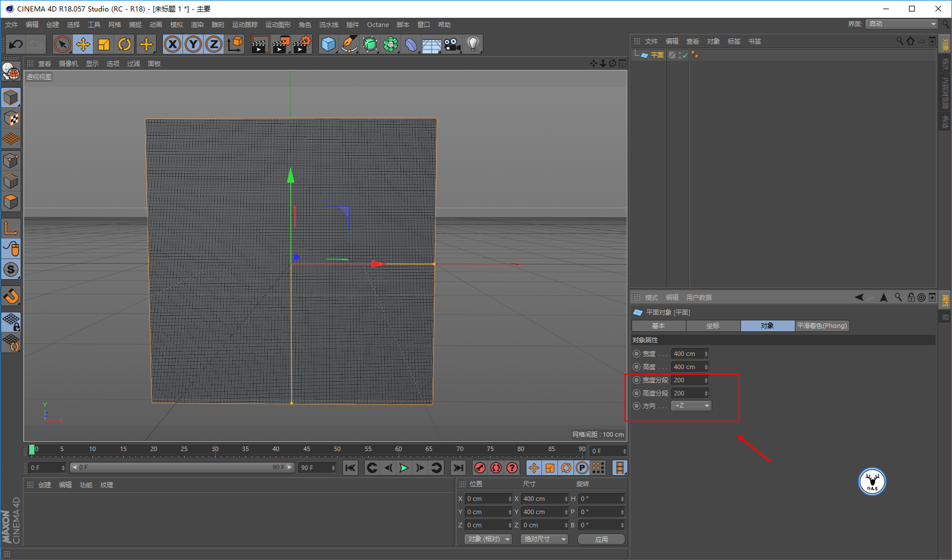
Task: Toggle autokeying button
Action: [x=496, y=468]
